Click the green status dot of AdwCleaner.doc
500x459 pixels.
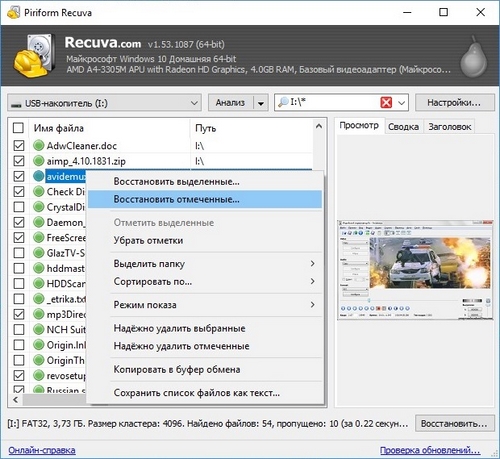39,145
